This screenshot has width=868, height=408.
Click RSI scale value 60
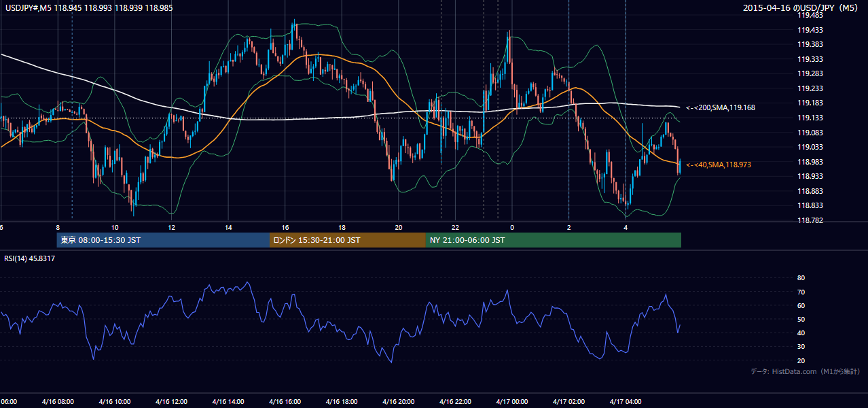(801, 305)
